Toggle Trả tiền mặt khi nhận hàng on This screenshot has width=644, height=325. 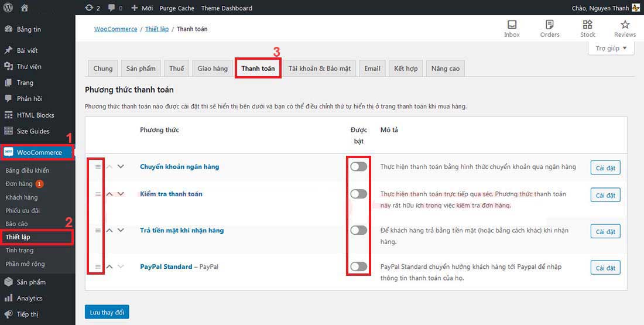(358, 231)
